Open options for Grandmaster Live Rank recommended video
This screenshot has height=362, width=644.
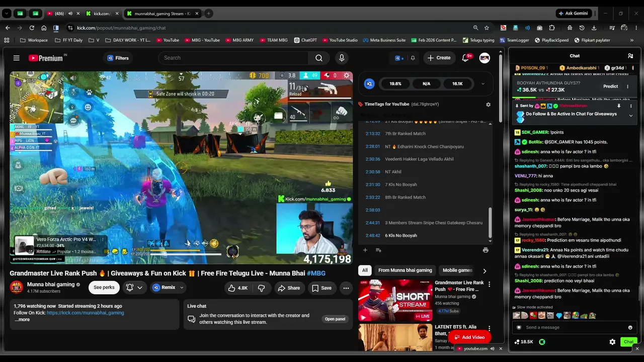489,285
